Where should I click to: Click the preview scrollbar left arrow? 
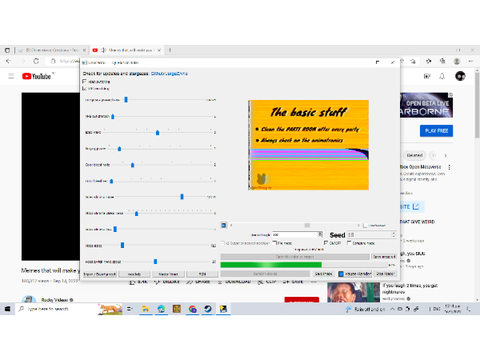[231, 225]
